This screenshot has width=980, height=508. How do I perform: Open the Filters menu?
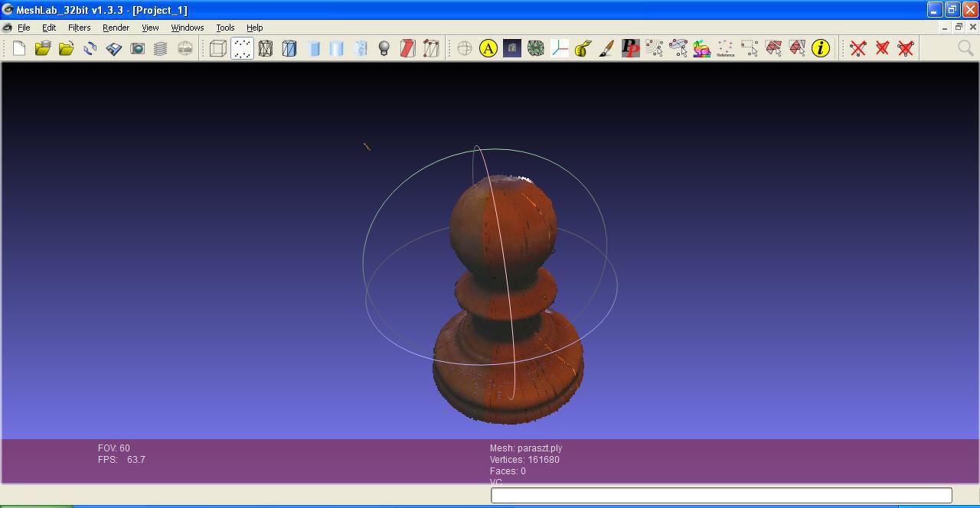[x=79, y=28]
